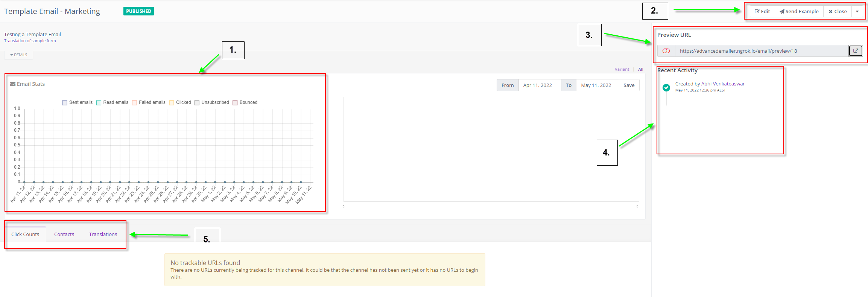Click the Edit button
868x297 pixels.
click(762, 11)
